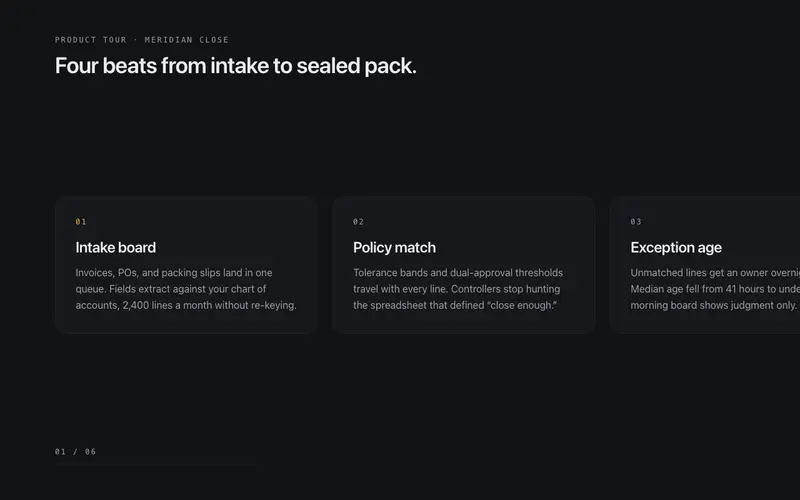Click the 01 / 06 slide counter
Image resolution: width=800 pixels, height=500 pixels.
(76, 452)
